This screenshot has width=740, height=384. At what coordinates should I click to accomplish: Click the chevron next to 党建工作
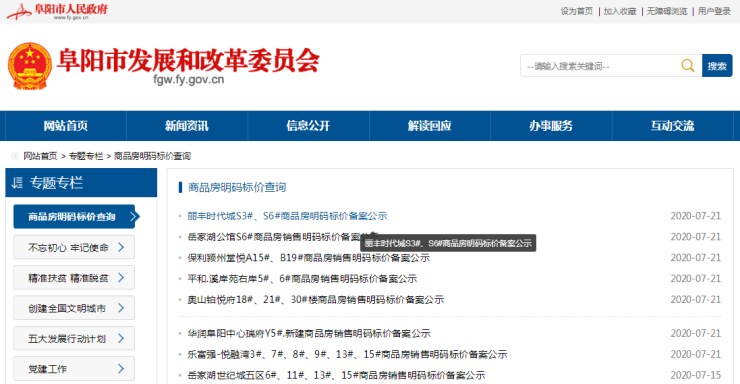[121, 368]
